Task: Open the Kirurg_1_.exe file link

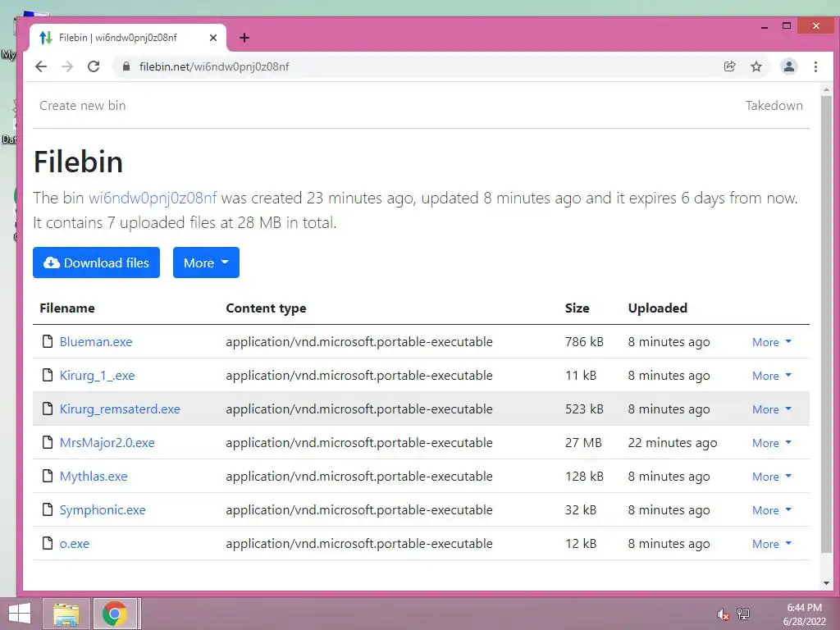Action: 97,376
